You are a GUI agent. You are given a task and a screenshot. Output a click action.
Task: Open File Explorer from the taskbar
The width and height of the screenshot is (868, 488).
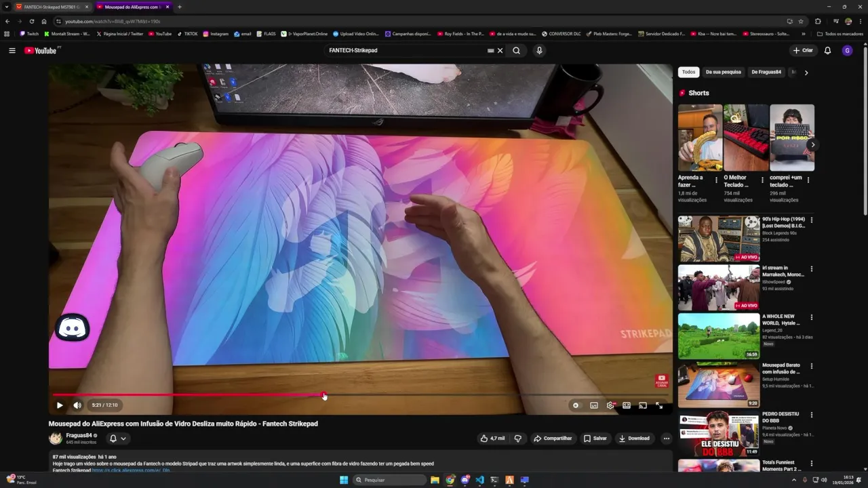[x=435, y=480]
